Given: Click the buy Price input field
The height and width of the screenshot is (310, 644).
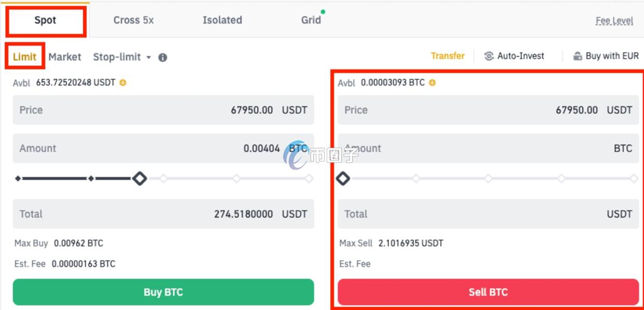Looking at the screenshot, I should (164, 110).
